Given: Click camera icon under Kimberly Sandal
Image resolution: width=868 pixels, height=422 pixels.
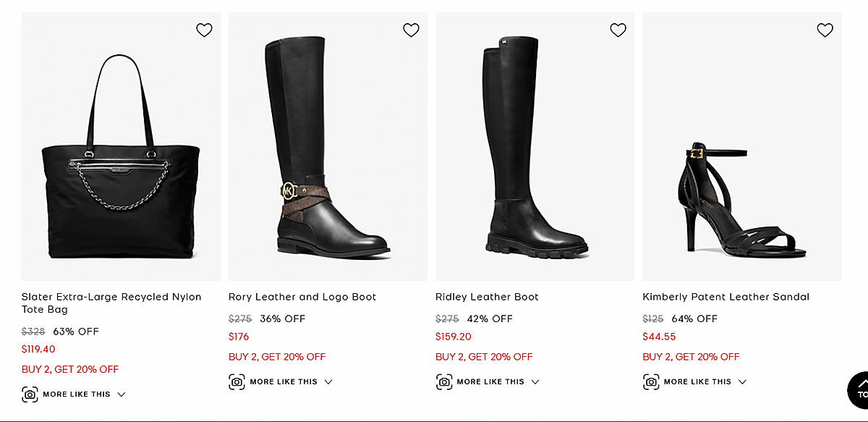Looking at the screenshot, I should click(651, 381).
